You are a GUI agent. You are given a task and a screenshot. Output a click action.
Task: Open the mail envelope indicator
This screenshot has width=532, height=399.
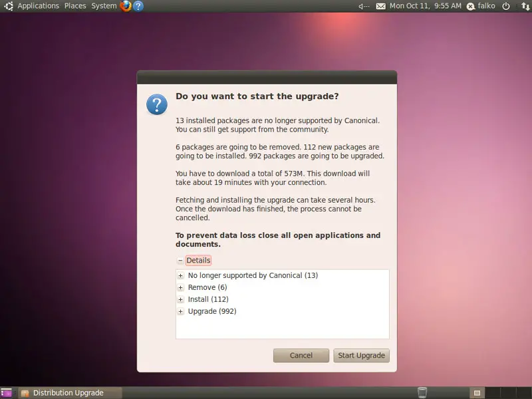click(380, 6)
